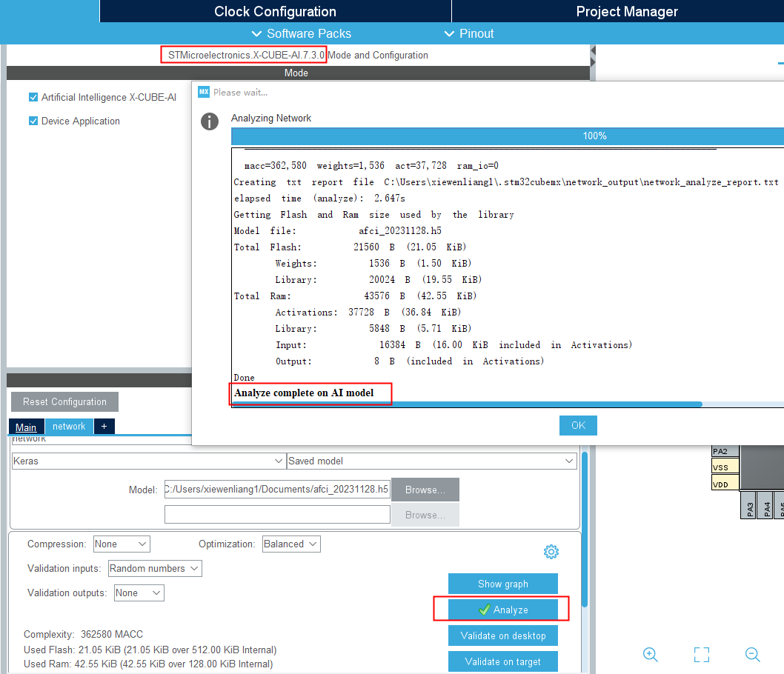Open the Validation outputs dropdown
The width and height of the screenshot is (784, 674).
coord(139,593)
